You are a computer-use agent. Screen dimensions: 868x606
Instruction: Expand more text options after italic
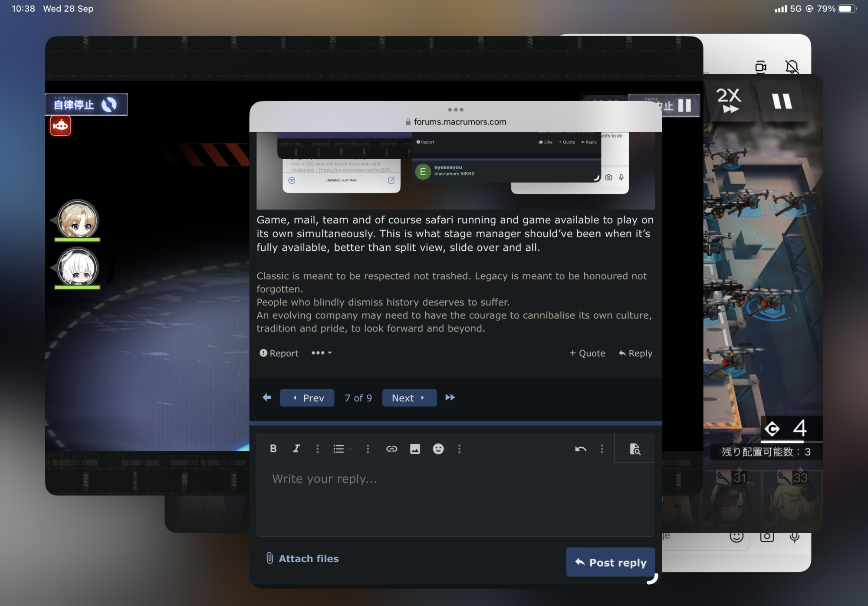[x=318, y=449]
